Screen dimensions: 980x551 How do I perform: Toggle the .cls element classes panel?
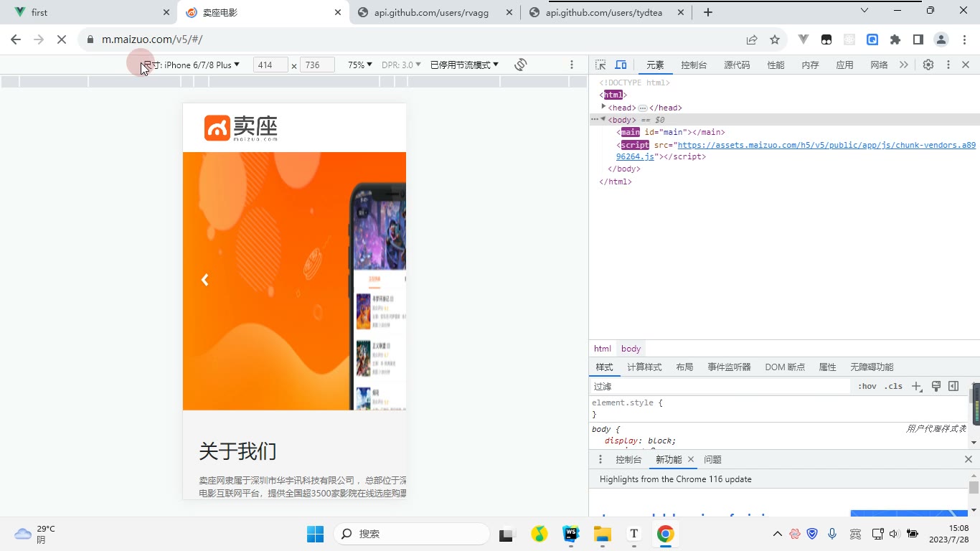[893, 386]
